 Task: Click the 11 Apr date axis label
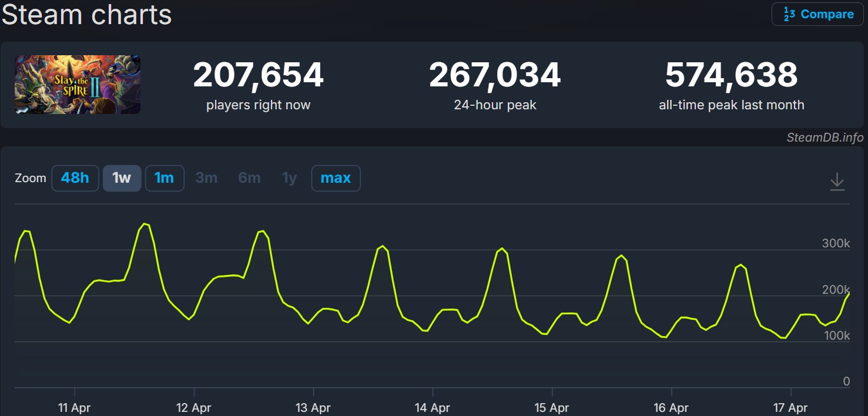coord(75,407)
